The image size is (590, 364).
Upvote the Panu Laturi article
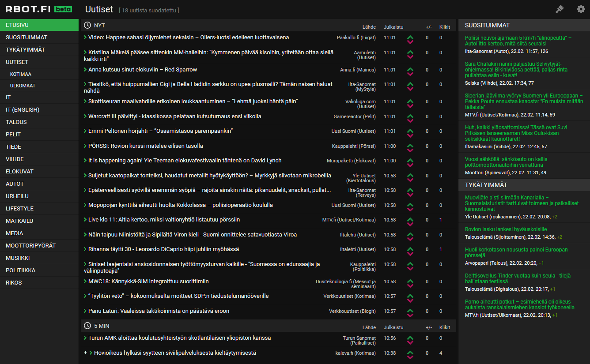click(410, 309)
